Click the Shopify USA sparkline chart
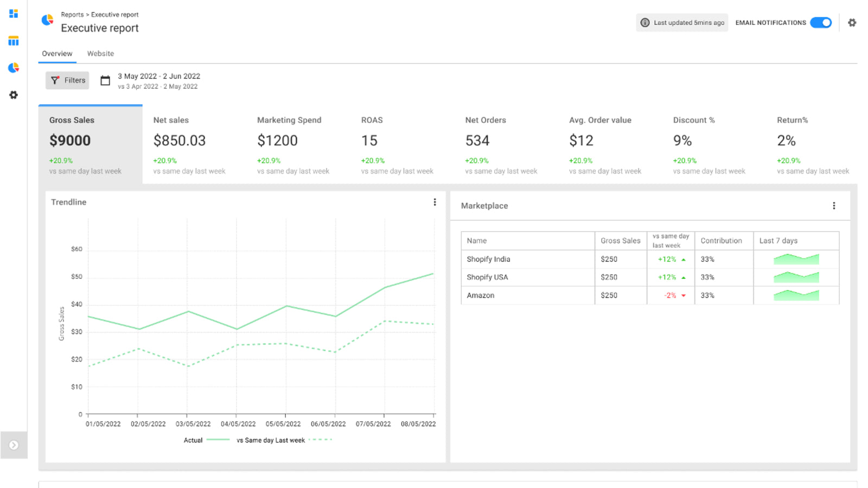This screenshot has width=868, height=488. click(796, 277)
